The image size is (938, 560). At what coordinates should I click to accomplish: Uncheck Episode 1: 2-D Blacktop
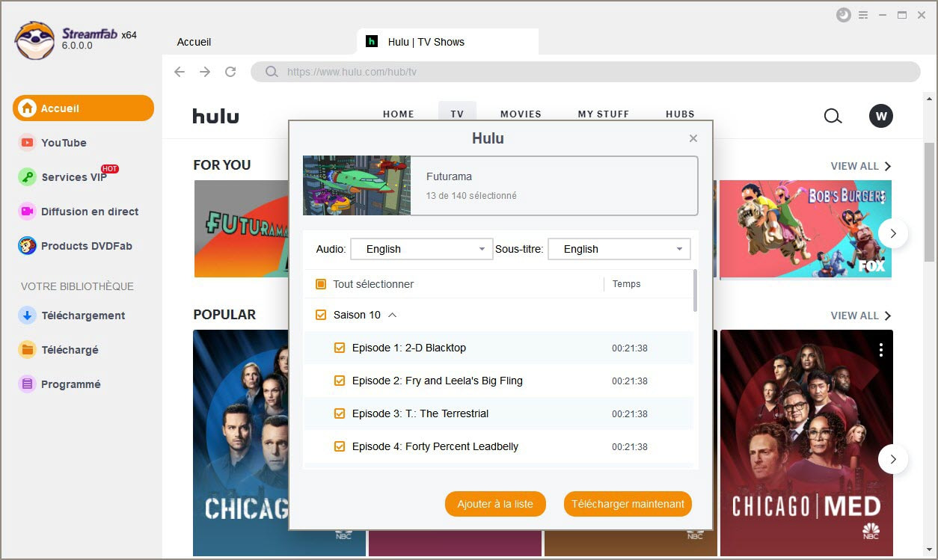340,348
